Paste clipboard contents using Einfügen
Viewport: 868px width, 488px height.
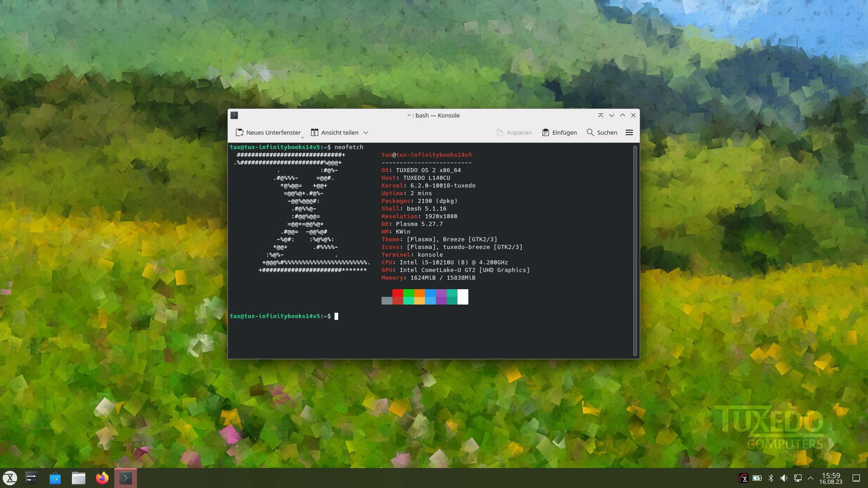click(559, 132)
